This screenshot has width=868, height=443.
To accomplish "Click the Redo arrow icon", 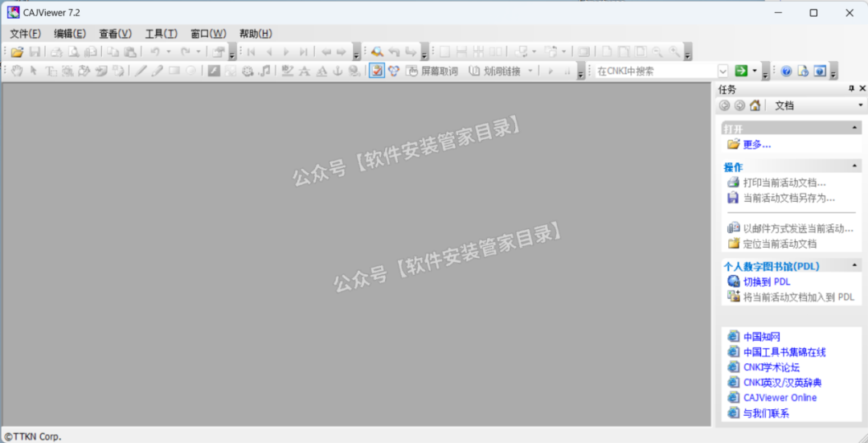I will coord(185,52).
